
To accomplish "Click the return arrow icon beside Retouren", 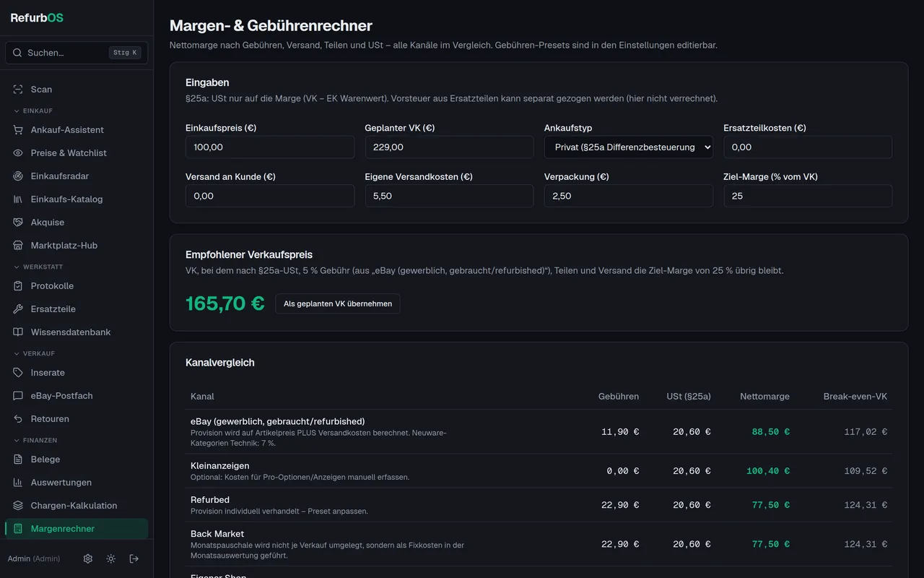I will pos(18,419).
